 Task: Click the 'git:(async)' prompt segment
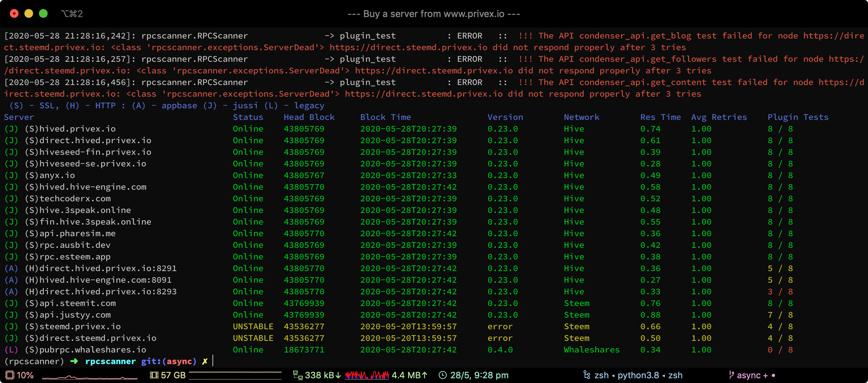169,361
